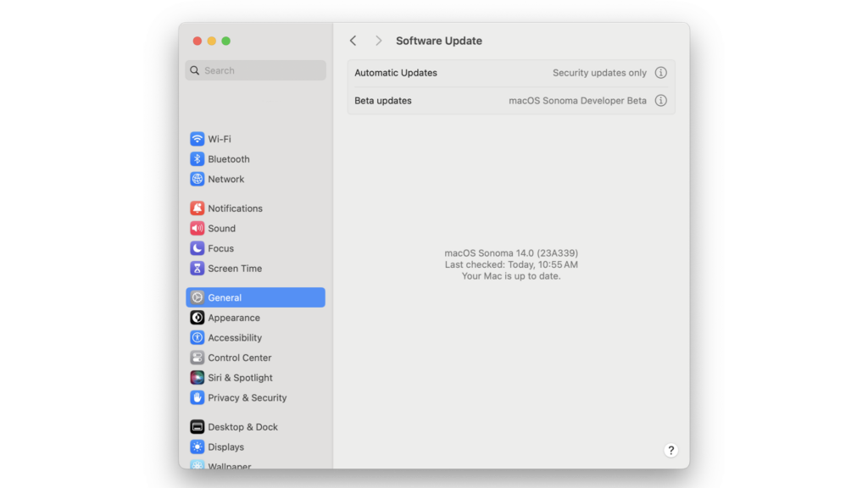Click 'macOS Sonoma 14.0 (23A339)' text

tap(511, 252)
